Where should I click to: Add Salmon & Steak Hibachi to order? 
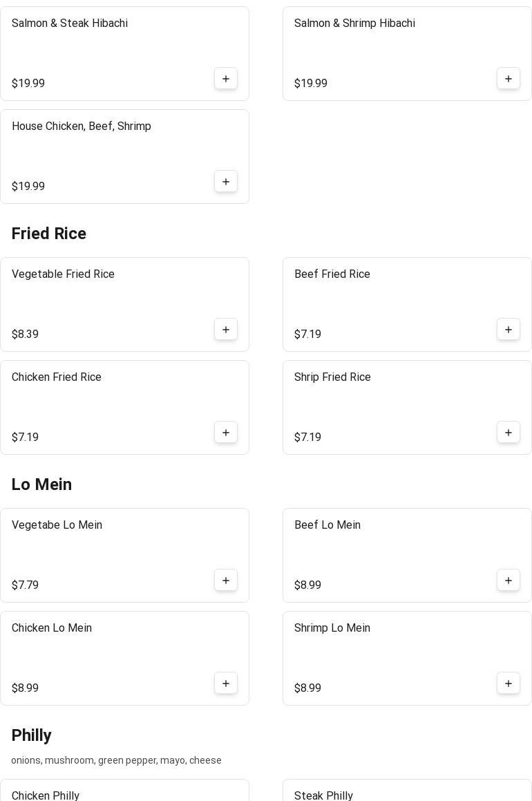226,79
